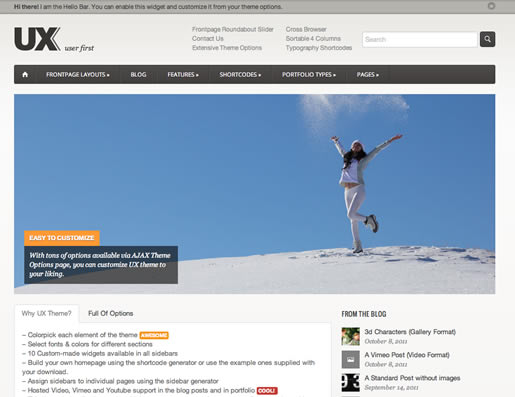The image size is (515, 397).
Task: Expand the Pages dropdown menu
Action: point(368,75)
